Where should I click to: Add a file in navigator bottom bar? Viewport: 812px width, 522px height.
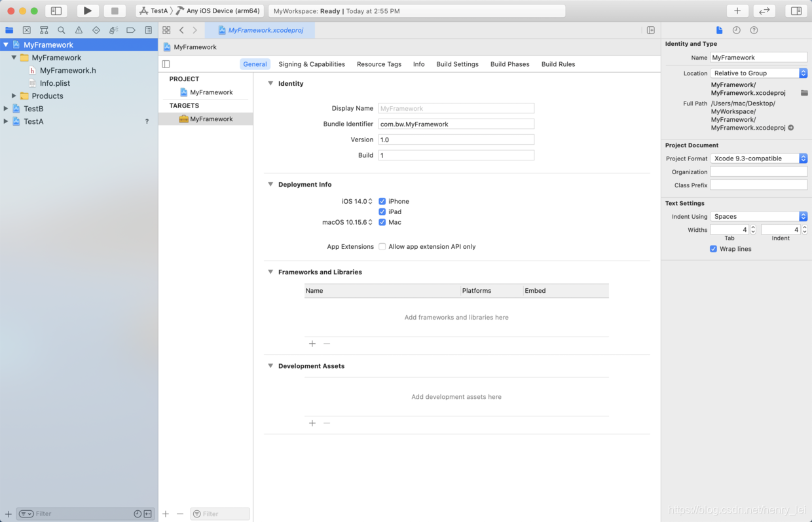9,514
